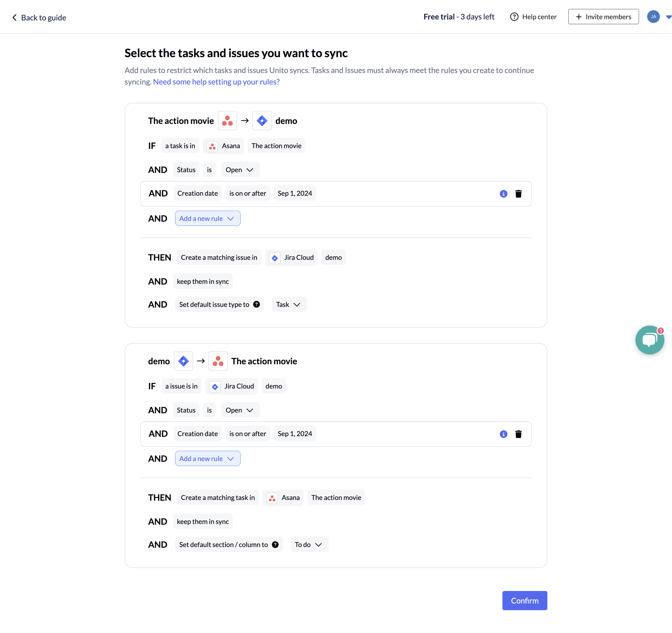Open the 'To do' section dropdown
672x633 pixels.
click(309, 545)
